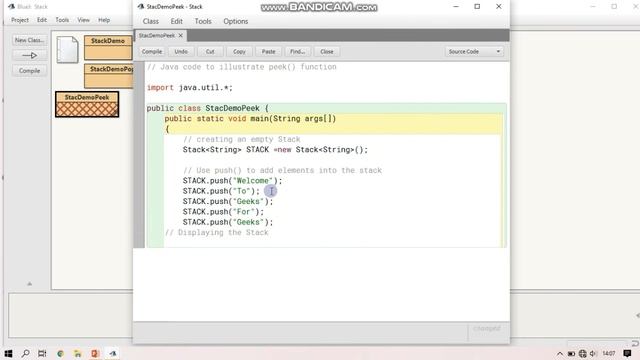This screenshot has width=640, height=360.
Task: Select the inheritance arrow tool button
Action: point(29,55)
